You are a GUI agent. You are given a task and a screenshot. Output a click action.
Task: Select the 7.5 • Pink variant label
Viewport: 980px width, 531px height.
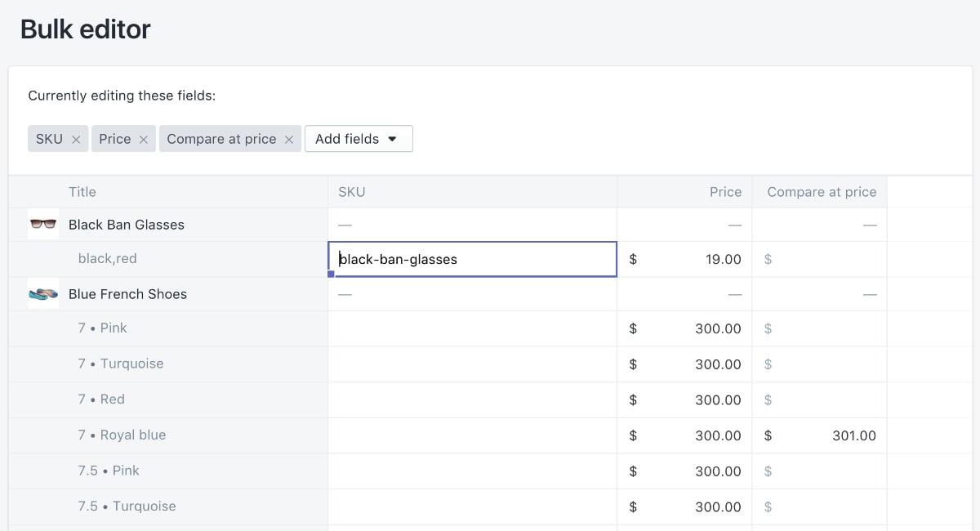click(109, 471)
